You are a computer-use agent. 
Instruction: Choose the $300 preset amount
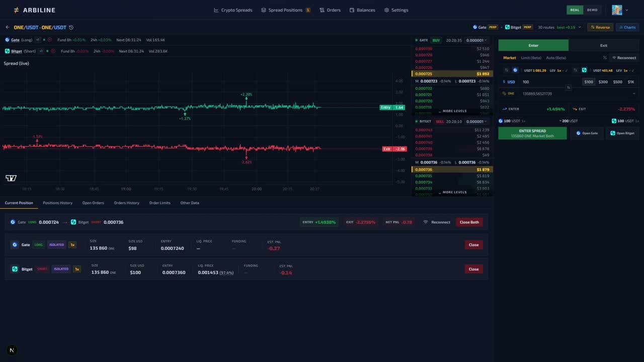tap(603, 82)
